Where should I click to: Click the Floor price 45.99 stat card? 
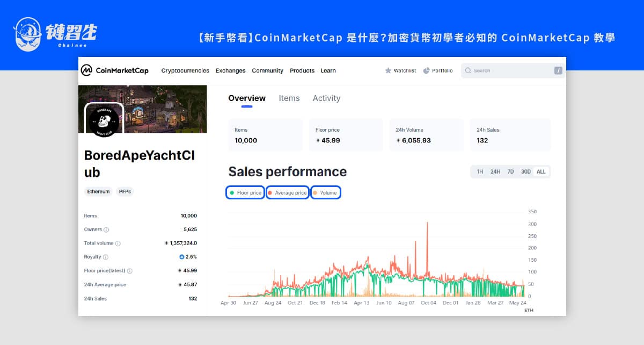pyautogui.click(x=346, y=135)
